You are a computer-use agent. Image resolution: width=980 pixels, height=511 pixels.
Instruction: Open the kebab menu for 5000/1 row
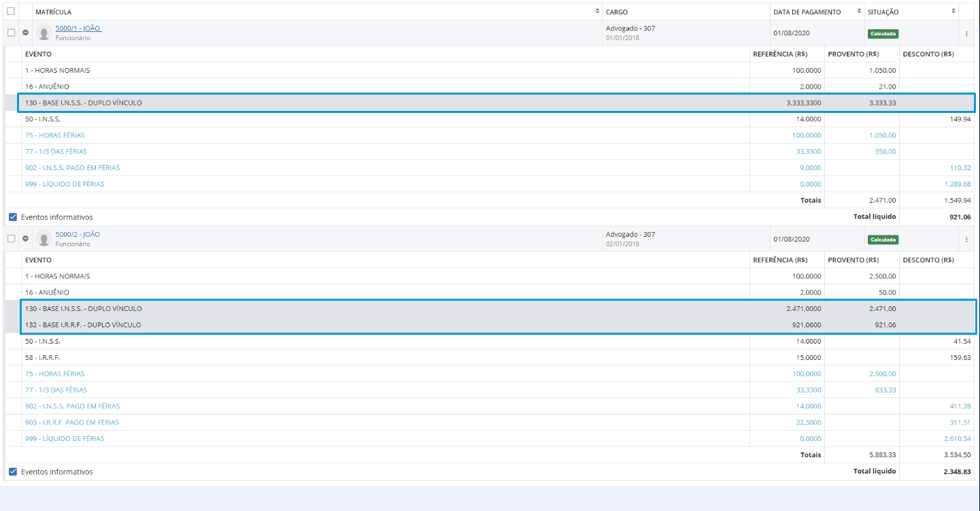tap(966, 33)
